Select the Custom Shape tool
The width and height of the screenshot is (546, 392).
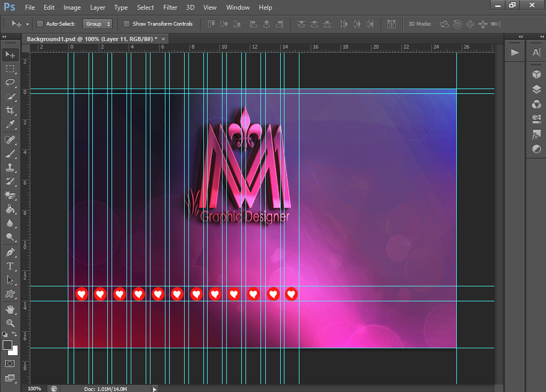(10, 294)
